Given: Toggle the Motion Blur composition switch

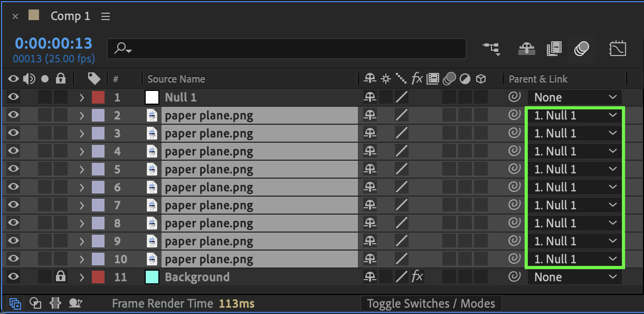Looking at the screenshot, I should coord(582,49).
